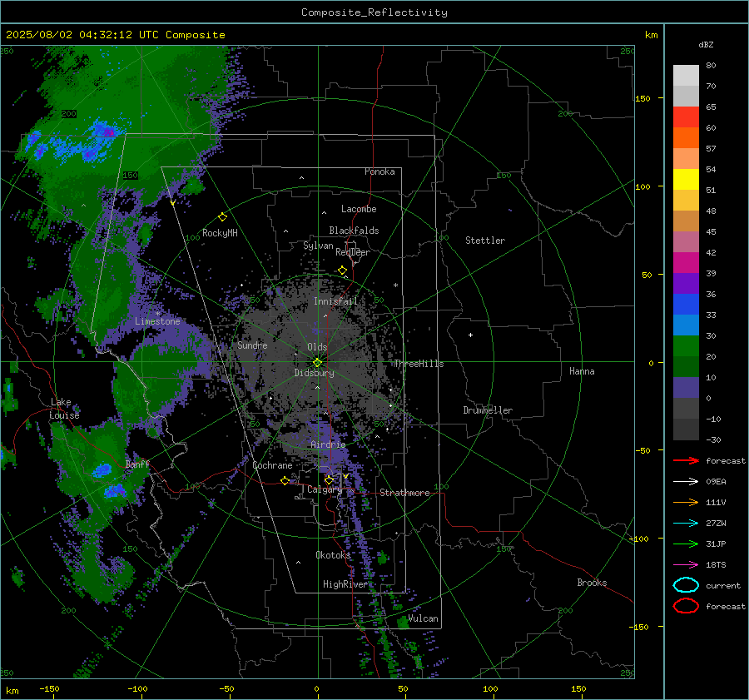The image size is (749, 700).
Task: Click the HighRiver label
Action: (345, 584)
